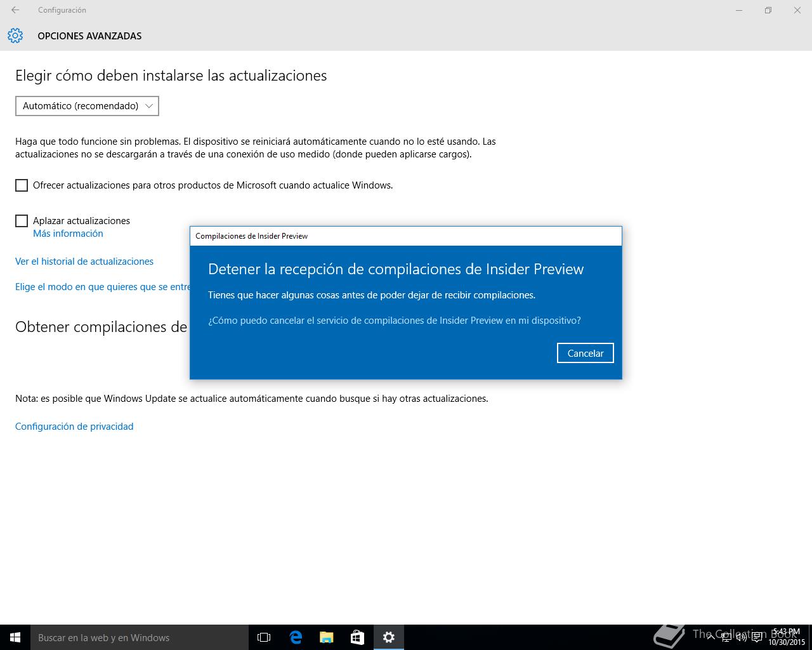Open the volume tray icon
812x650 pixels.
coord(741,637)
